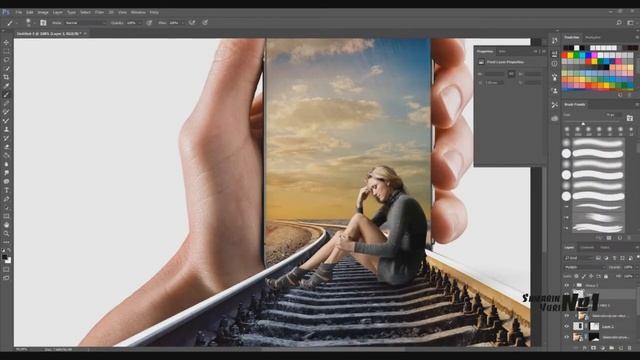This screenshot has width=640, height=360.
Task: Select the Hand tool
Action: point(6,225)
